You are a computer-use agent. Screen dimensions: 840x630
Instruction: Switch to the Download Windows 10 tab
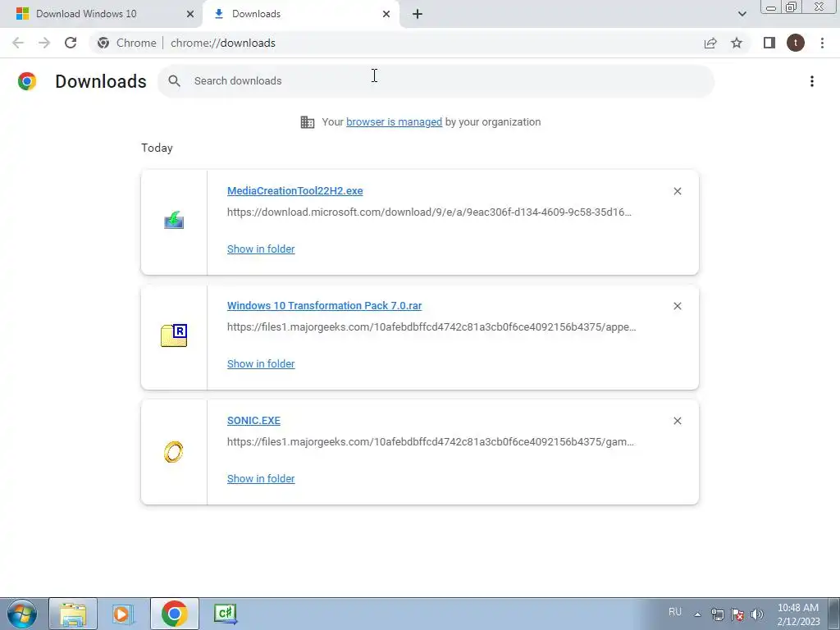tap(101, 14)
